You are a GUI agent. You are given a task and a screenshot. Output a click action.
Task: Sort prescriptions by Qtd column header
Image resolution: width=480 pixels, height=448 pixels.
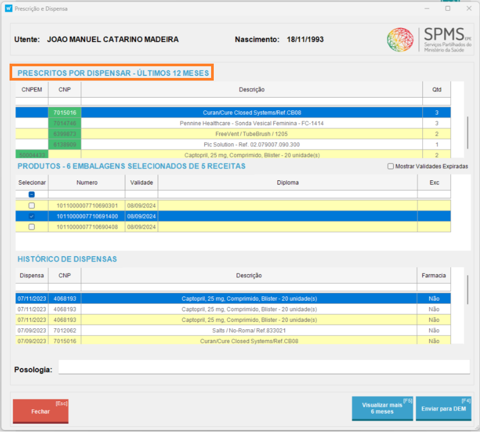point(437,90)
